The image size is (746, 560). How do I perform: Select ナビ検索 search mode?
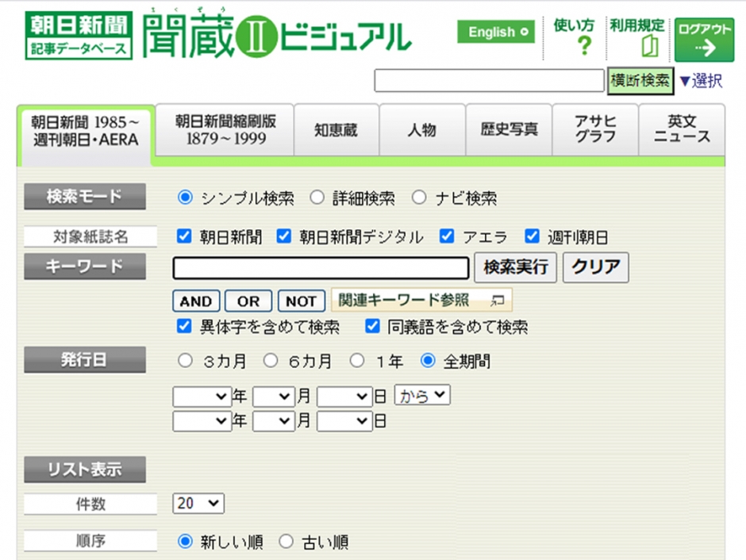coord(419,198)
